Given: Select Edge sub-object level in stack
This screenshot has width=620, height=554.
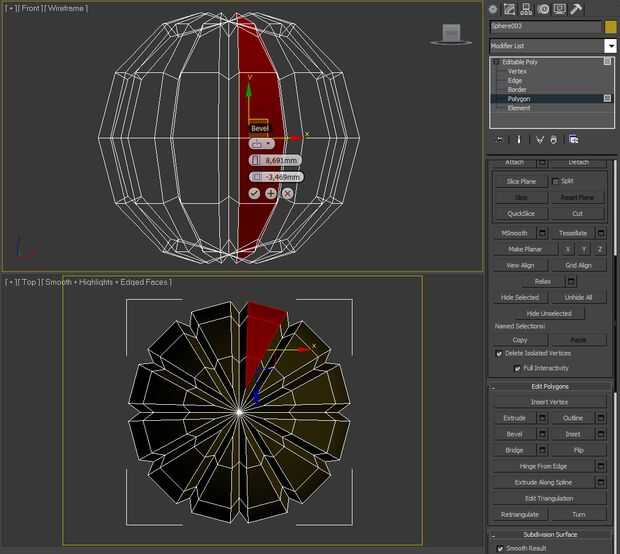Looking at the screenshot, I should click(x=515, y=81).
